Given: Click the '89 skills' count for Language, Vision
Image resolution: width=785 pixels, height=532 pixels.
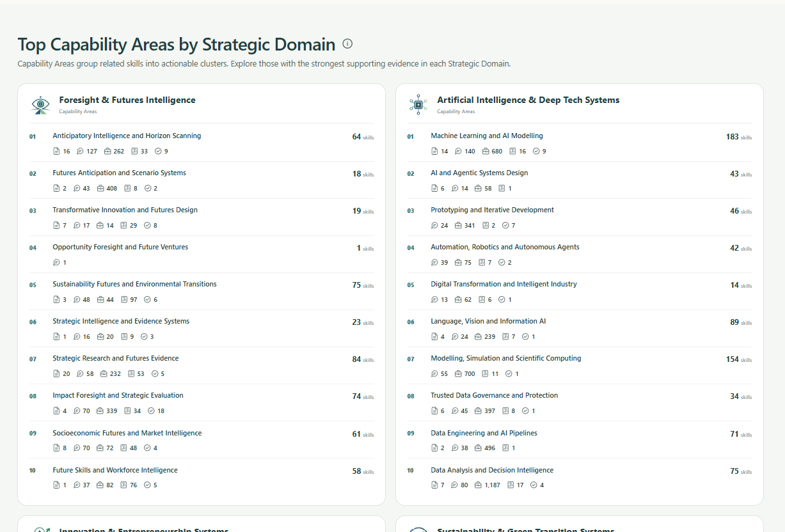Looking at the screenshot, I should point(741,322).
